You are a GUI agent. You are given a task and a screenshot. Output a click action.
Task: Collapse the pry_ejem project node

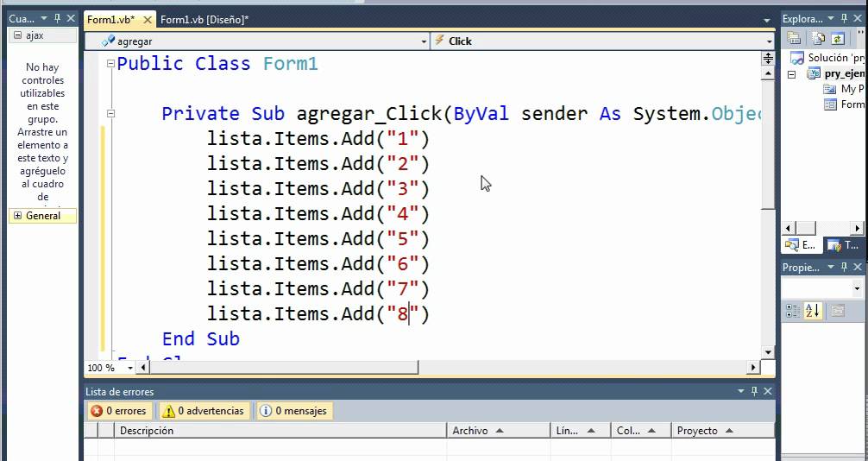coord(792,73)
